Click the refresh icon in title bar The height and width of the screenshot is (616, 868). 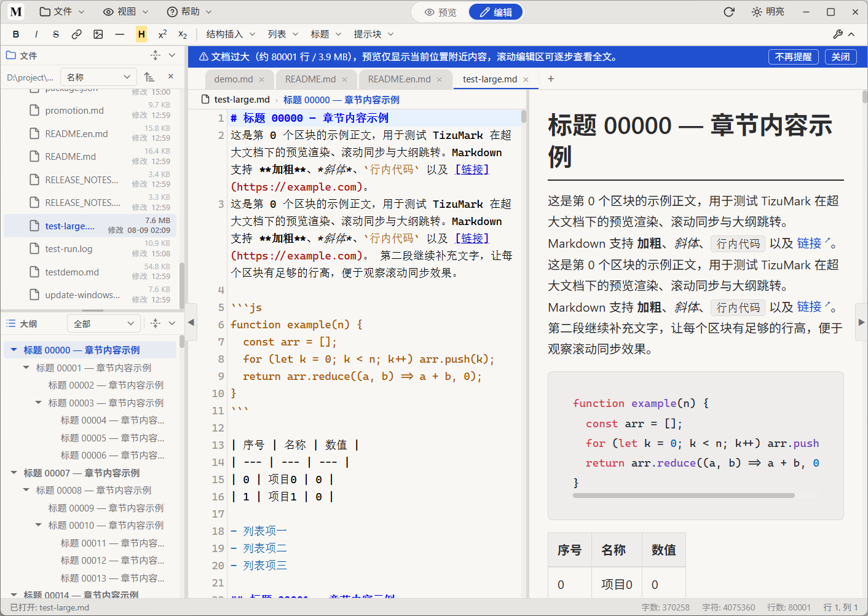tap(729, 12)
